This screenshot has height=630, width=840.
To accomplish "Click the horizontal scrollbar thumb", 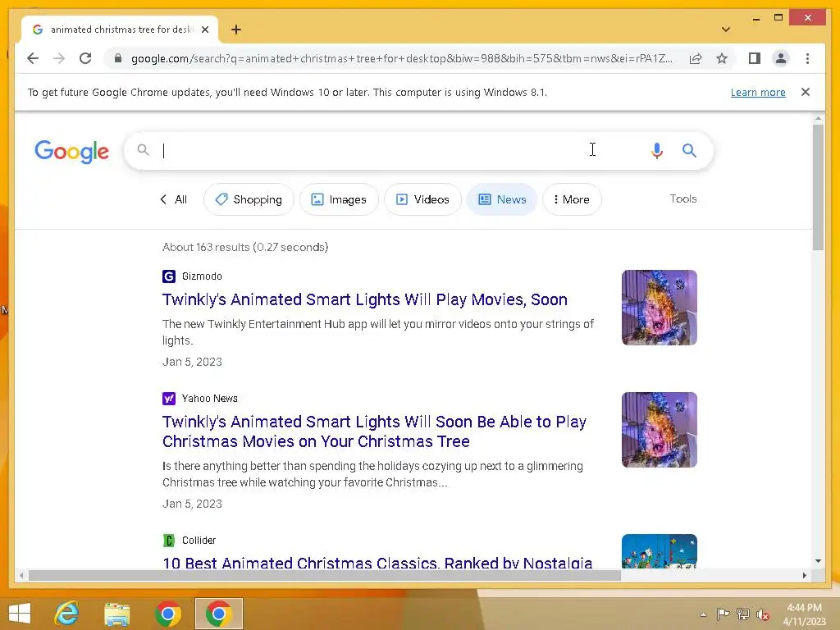I will point(325,576).
